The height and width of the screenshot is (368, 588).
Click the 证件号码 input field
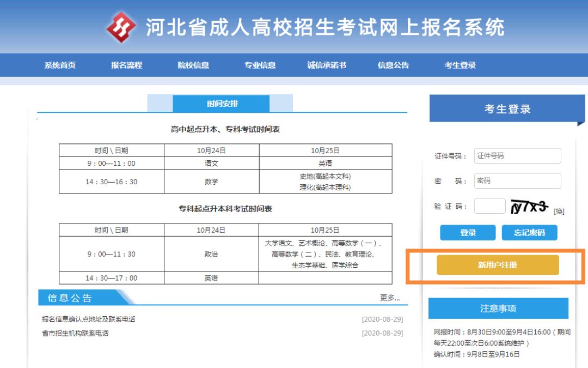click(x=518, y=155)
